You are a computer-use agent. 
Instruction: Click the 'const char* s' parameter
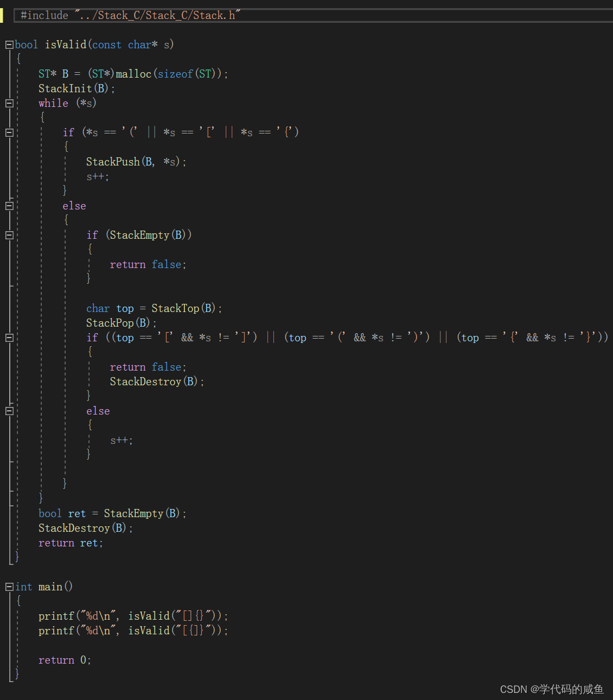[131, 44]
